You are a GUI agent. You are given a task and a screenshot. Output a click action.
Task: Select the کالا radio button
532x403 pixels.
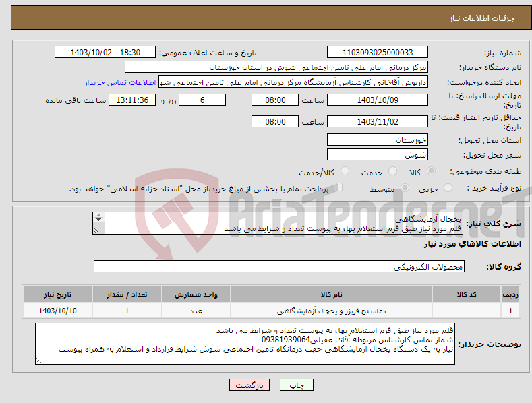[x=431, y=171]
